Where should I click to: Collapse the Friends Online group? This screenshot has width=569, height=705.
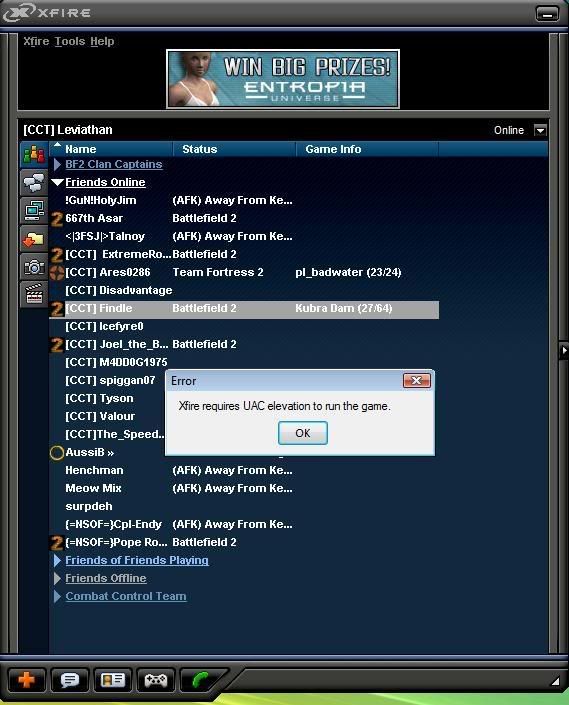(57, 183)
